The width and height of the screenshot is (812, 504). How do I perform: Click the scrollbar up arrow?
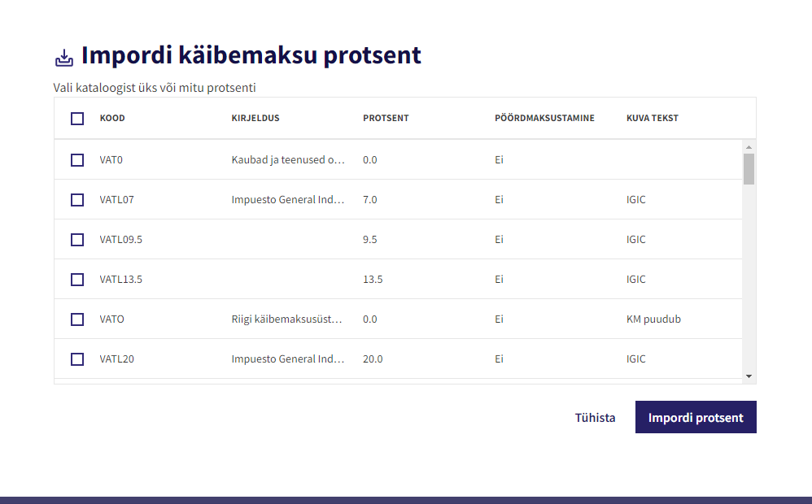[x=749, y=147]
